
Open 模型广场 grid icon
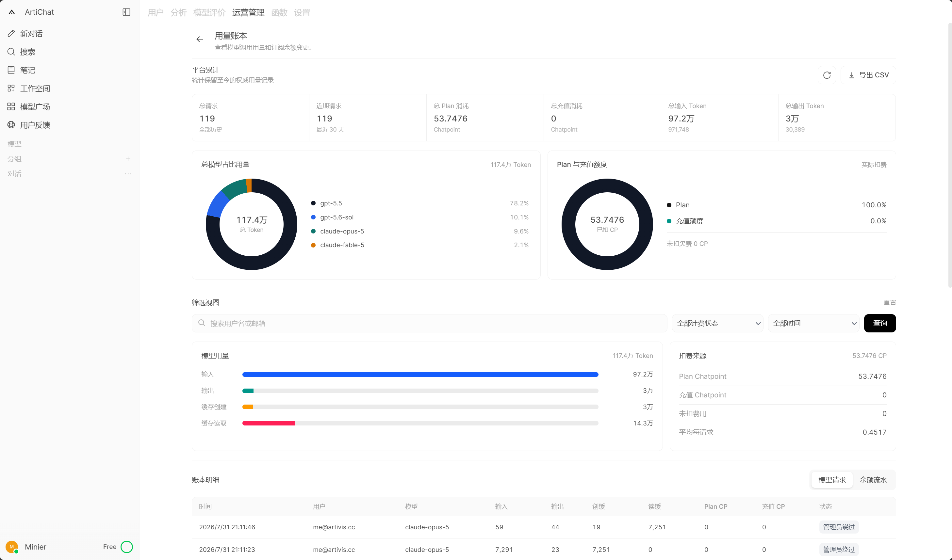(11, 106)
